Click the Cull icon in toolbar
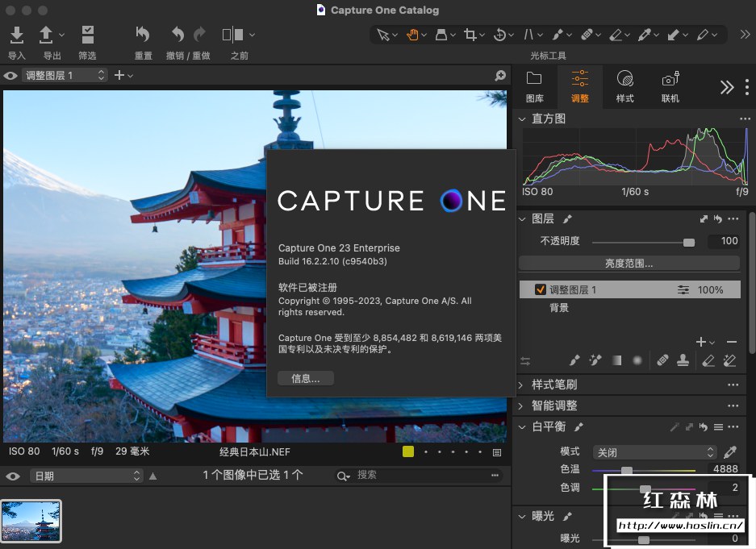Image resolution: width=756 pixels, height=549 pixels. click(87, 35)
